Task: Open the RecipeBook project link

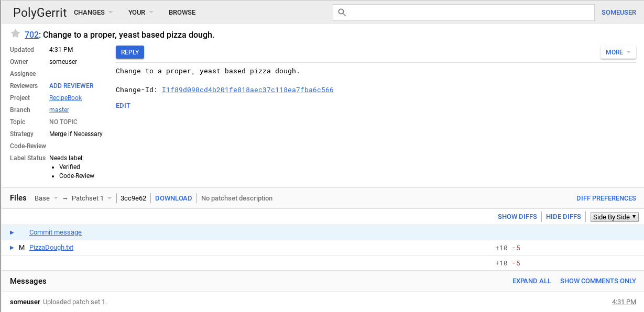Action: tap(65, 97)
